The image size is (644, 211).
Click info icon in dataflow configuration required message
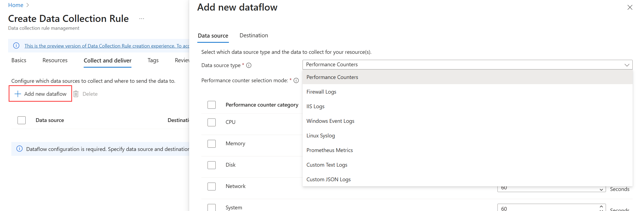pyautogui.click(x=19, y=149)
